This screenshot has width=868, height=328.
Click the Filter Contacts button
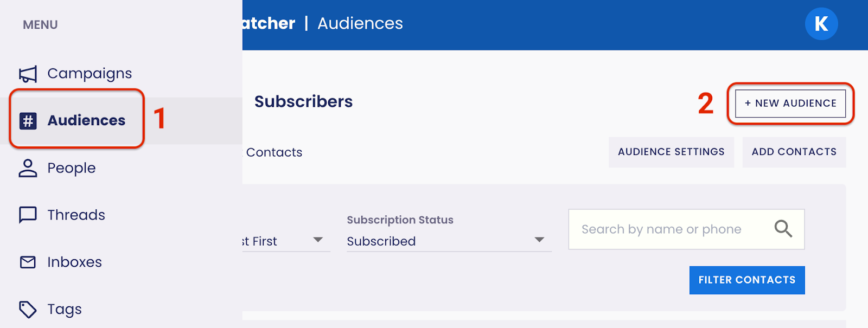(746, 280)
